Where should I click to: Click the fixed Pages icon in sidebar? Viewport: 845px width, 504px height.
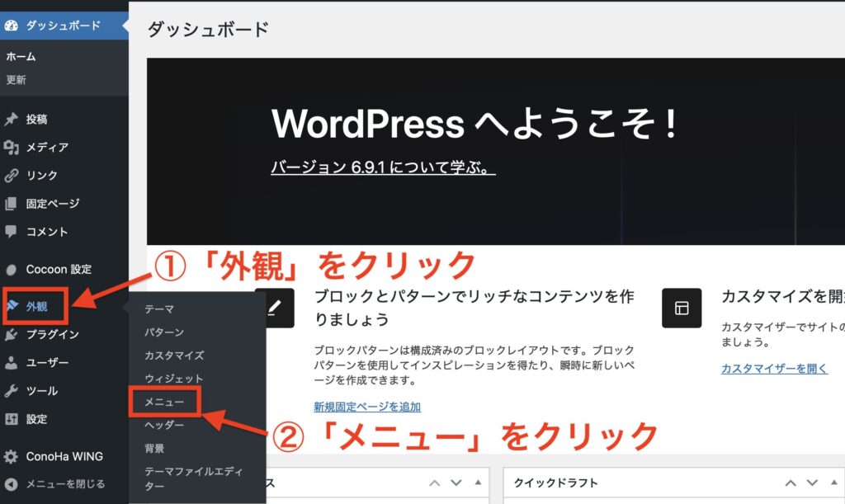point(11,204)
